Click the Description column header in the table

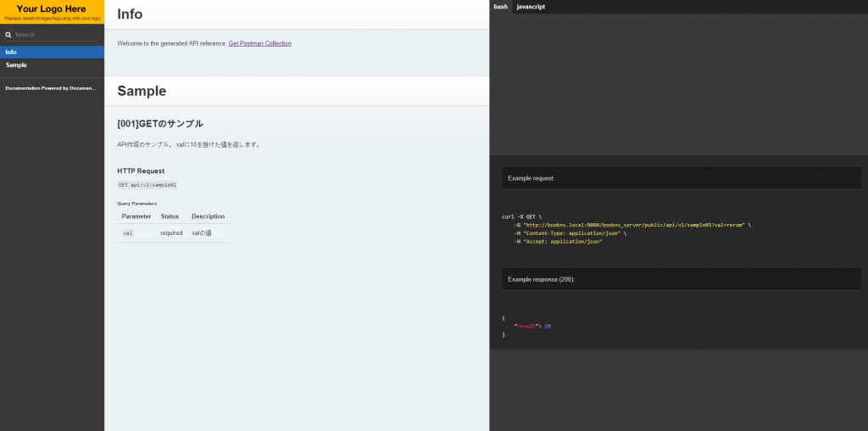click(x=208, y=216)
